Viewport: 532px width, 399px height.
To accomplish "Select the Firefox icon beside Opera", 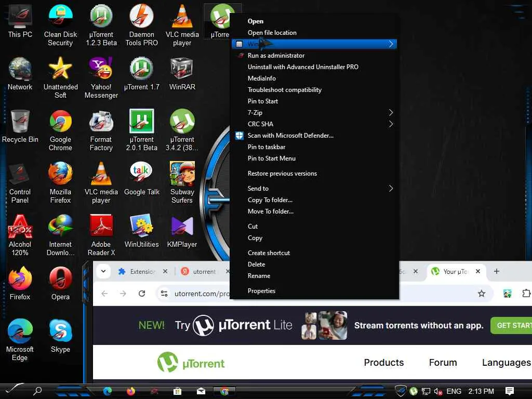I will click(20, 284).
